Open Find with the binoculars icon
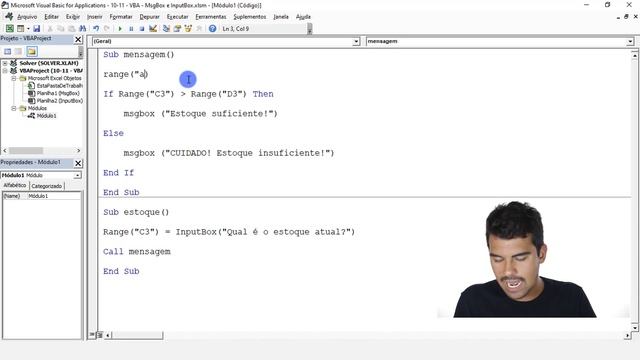Image resolution: width=640 pixels, height=360 pixels. tap(82, 29)
